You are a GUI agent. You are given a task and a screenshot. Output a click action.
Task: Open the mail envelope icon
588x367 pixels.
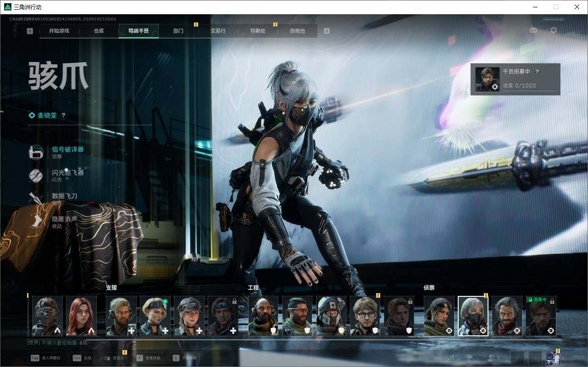click(533, 30)
